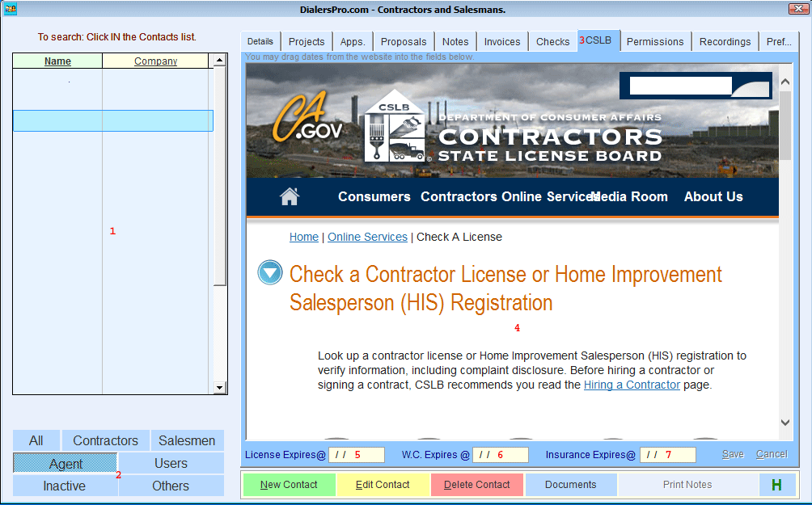Open the Permissions tab
The height and width of the screenshot is (505, 812).
pos(655,41)
